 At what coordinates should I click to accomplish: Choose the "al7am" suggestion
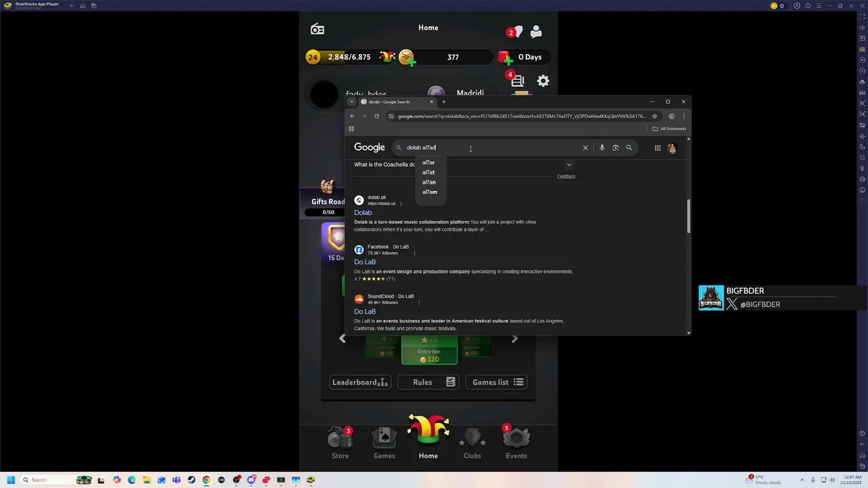tap(429, 192)
